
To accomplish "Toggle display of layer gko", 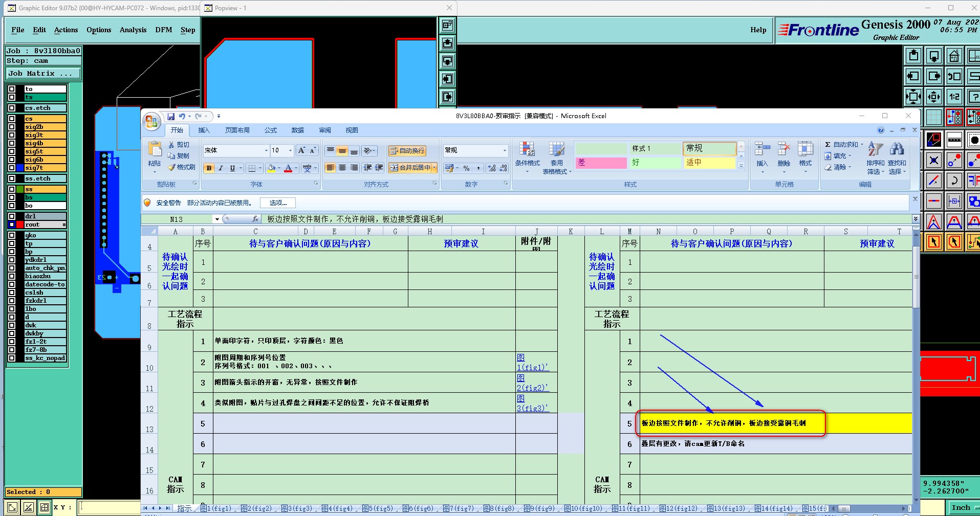I will coord(12,235).
